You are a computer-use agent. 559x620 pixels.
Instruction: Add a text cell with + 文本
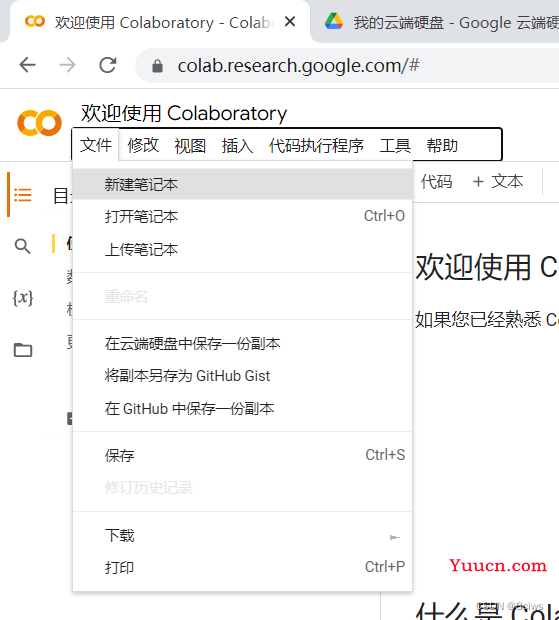pyautogui.click(x=498, y=181)
